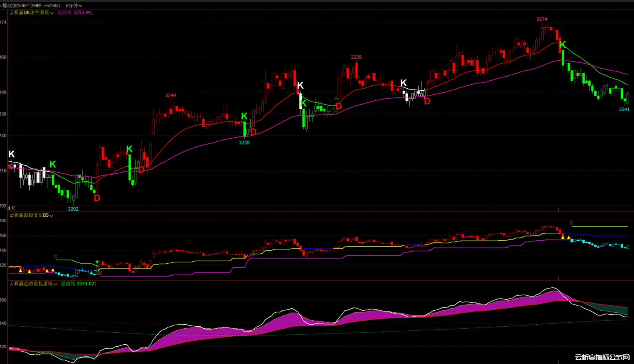Open the 云析赢指标公式网 watermark link

coord(602,357)
